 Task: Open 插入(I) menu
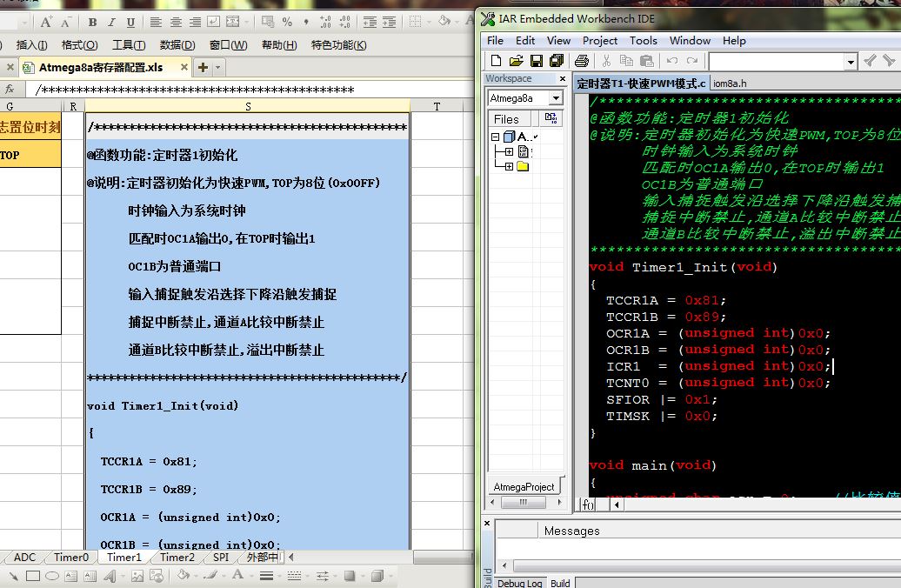tap(31, 45)
